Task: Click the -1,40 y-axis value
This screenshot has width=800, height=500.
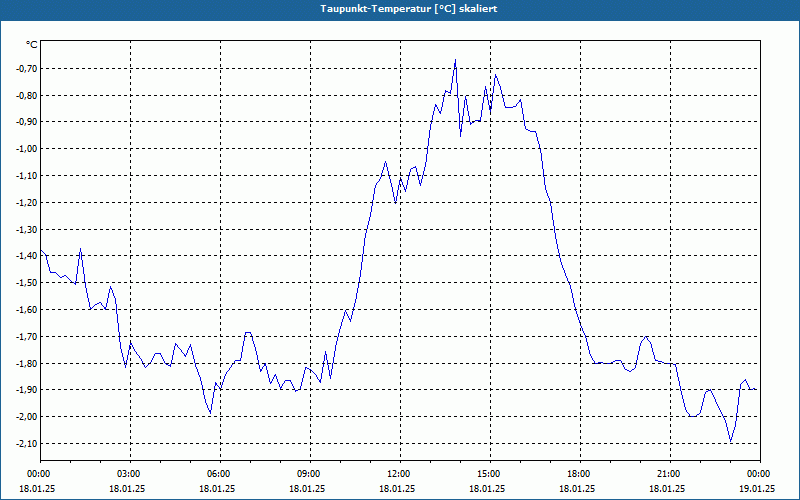Action: click(x=27, y=256)
